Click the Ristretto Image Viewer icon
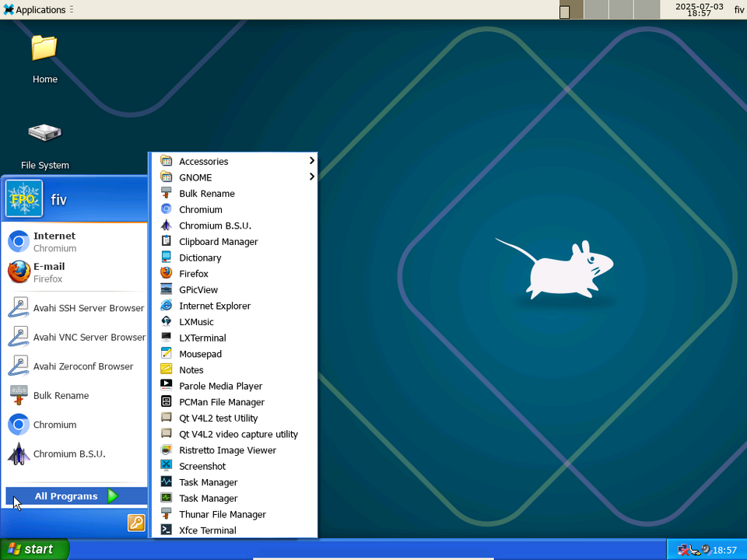 tap(166, 450)
